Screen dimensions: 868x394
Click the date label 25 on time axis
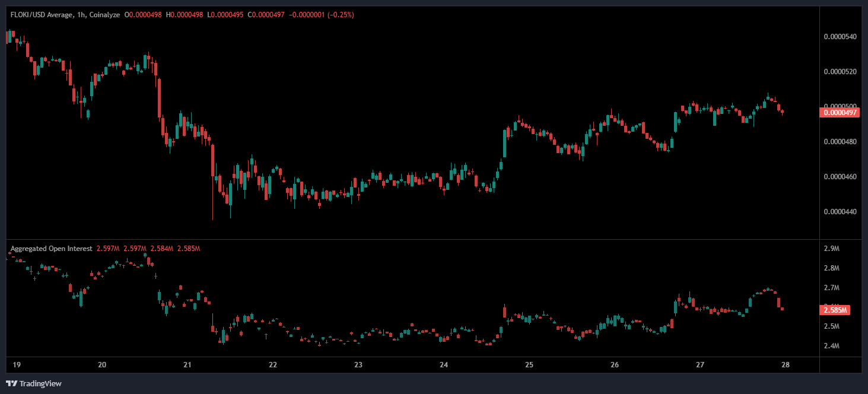pos(529,365)
